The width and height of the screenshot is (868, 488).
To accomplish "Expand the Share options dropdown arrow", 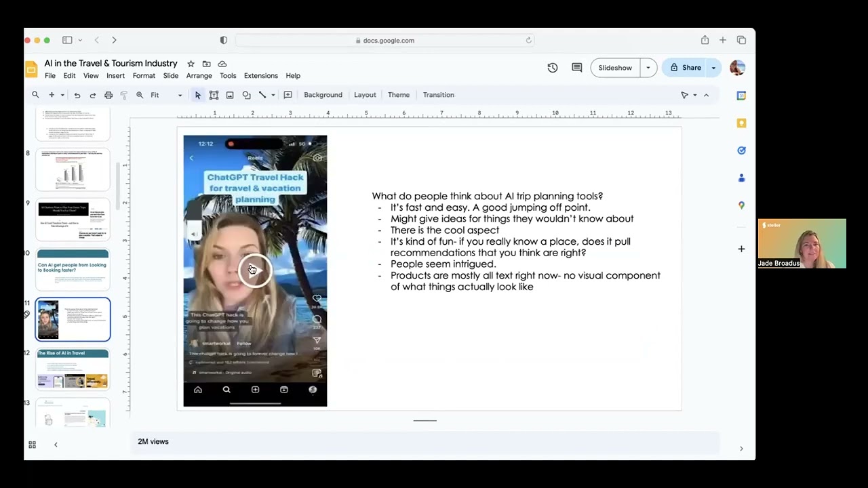I will pos(713,68).
